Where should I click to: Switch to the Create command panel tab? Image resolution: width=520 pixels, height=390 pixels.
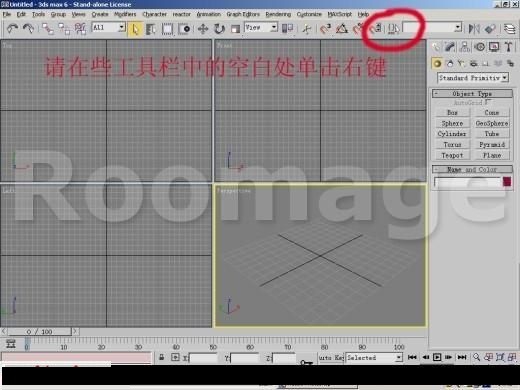coord(435,47)
